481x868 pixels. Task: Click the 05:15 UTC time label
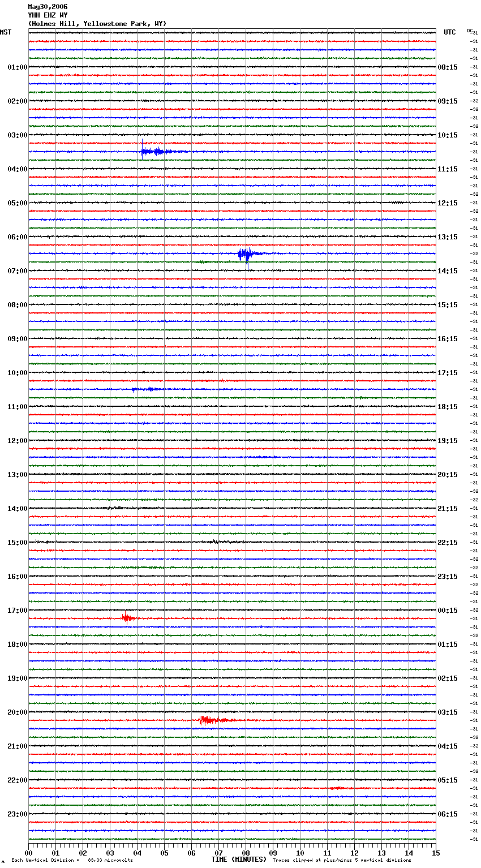point(448,780)
